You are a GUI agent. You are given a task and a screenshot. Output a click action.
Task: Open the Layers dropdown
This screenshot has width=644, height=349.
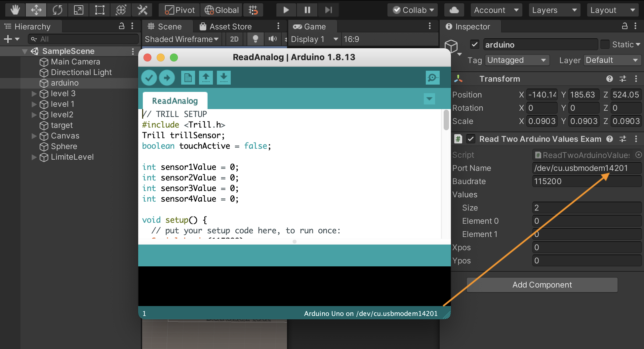click(x=555, y=10)
